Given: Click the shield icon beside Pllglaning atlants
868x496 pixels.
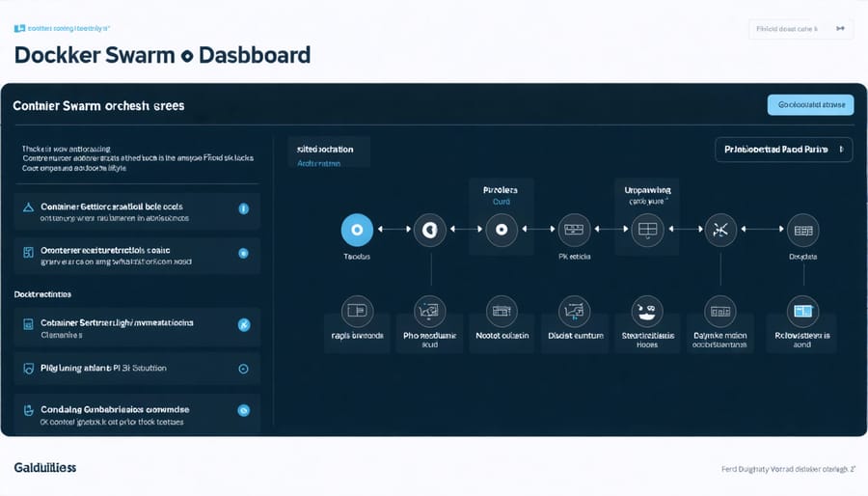Looking at the screenshot, I should click(x=29, y=369).
